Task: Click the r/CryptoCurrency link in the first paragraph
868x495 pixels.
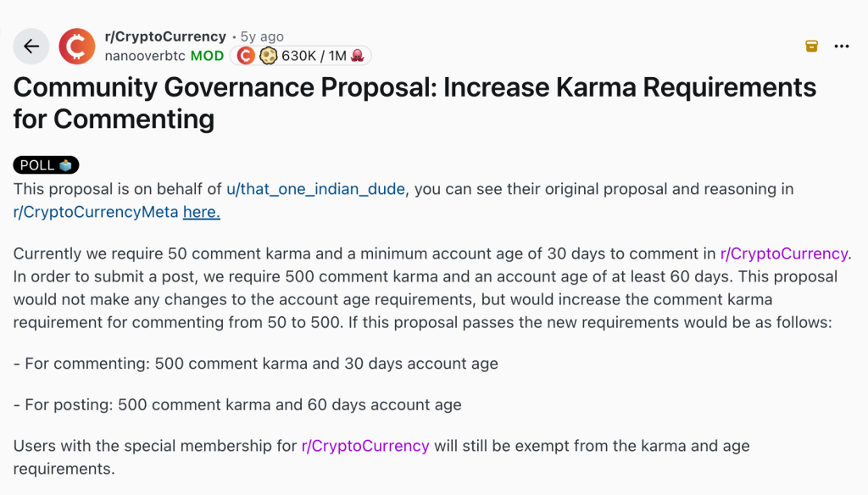Action: [784, 253]
